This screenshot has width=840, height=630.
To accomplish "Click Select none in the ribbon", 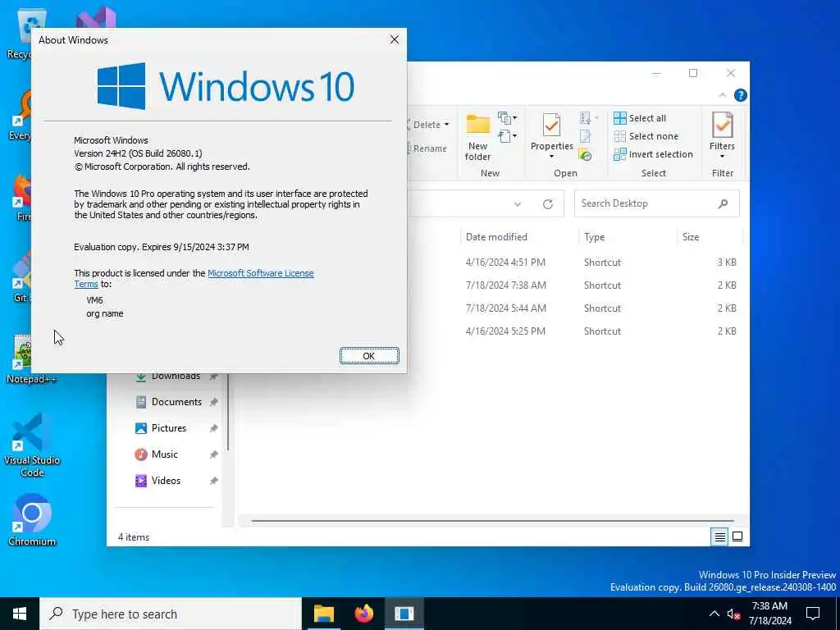I will [x=646, y=136].
